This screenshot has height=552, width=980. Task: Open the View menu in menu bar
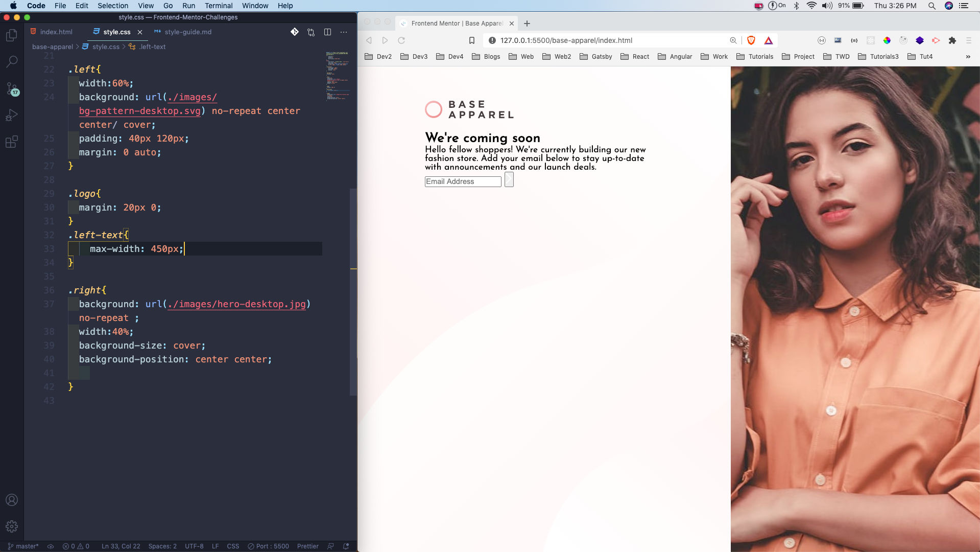[x=146, y=6]
